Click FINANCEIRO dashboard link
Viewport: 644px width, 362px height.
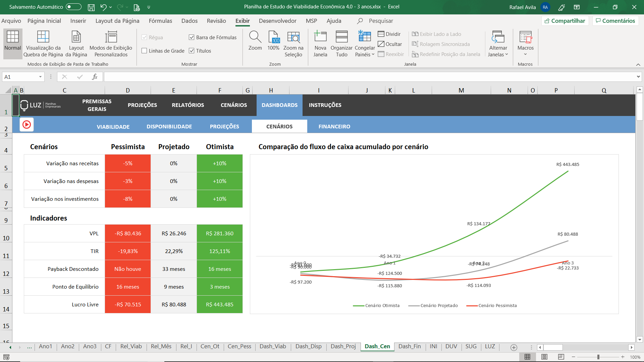(334, 126)
